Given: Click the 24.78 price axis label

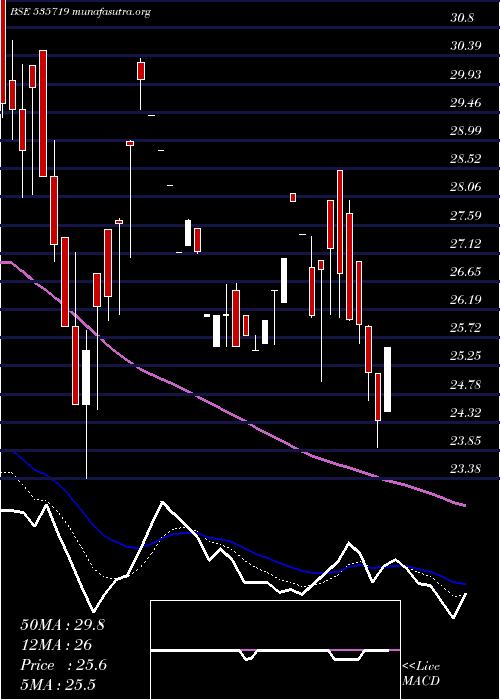Looking at the screenshot, I should click(466, 384).
